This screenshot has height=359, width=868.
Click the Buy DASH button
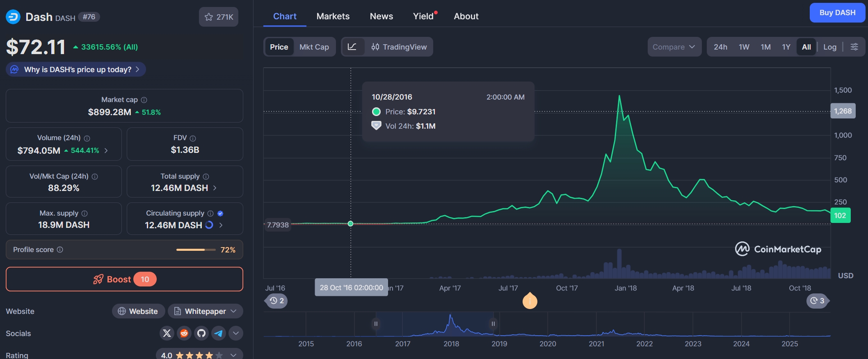click(837, 13)
